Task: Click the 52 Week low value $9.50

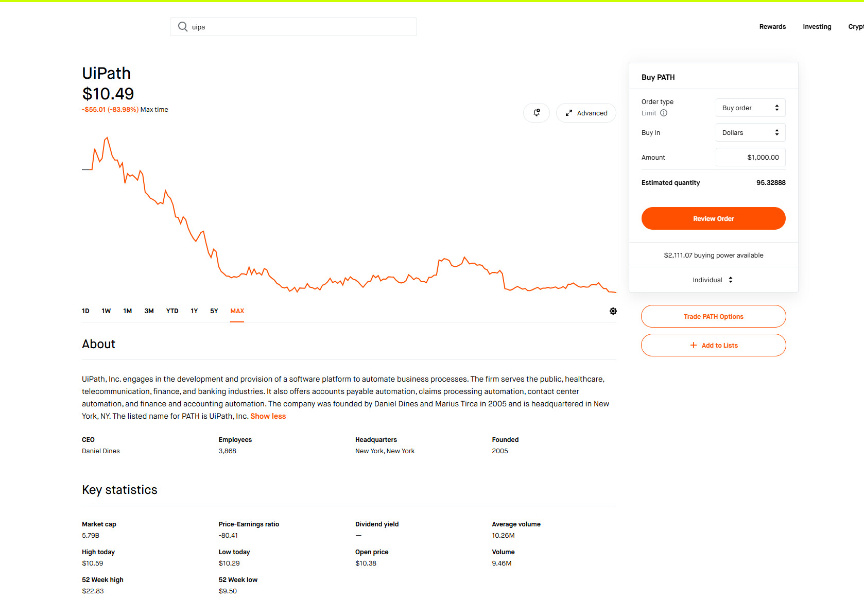Action: pos(228,591)
